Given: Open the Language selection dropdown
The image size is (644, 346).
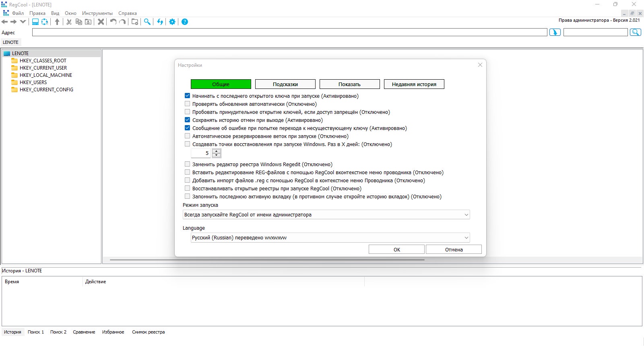Looking at the screenshot, I should [x=330, y=238].
